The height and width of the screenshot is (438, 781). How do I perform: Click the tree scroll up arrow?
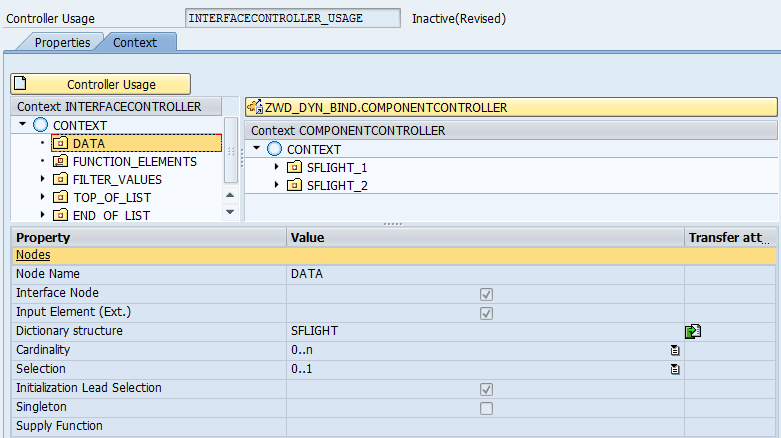230,195
